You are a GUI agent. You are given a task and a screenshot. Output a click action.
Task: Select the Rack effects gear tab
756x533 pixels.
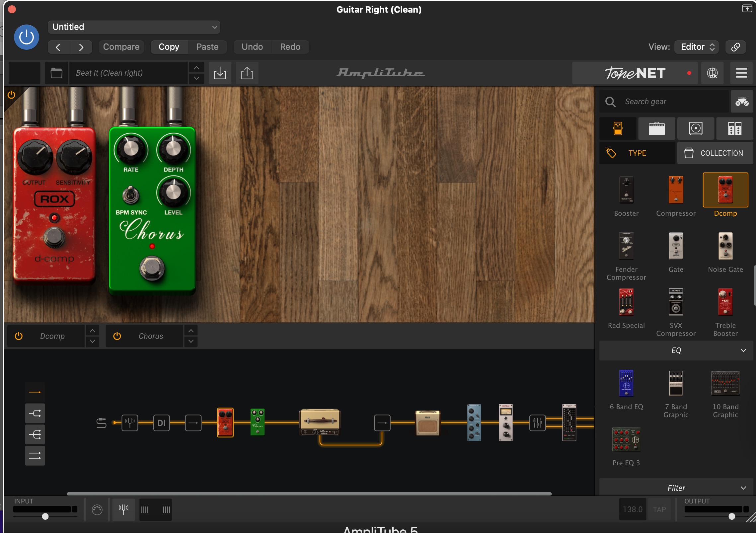tap(734, 128)
